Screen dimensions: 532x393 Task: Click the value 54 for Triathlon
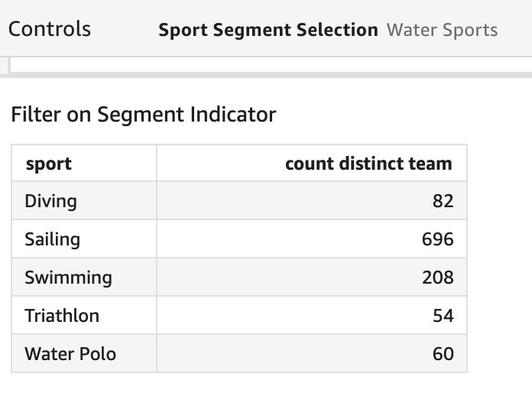tap(443, 316)
